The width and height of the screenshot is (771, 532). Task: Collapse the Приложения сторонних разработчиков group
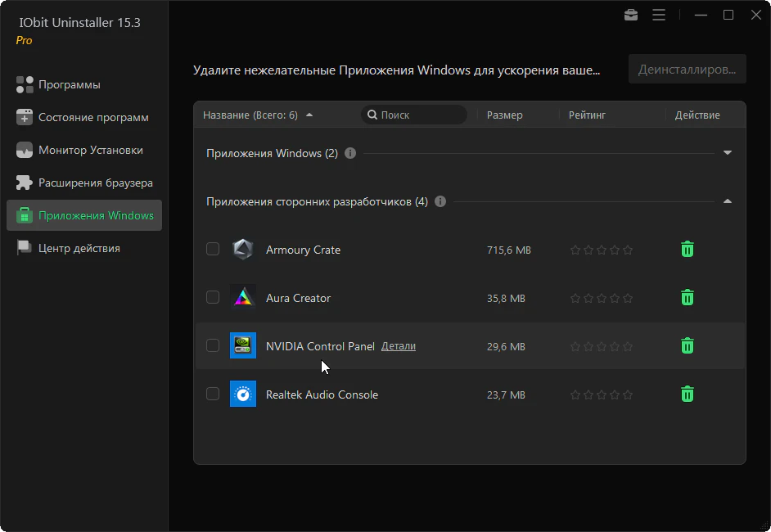coord(728,201)
